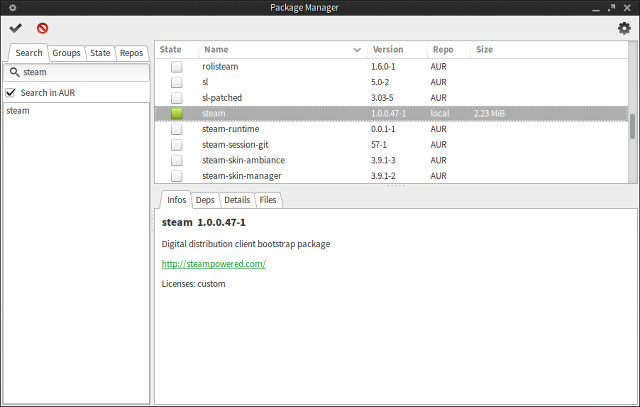Click version 1.0.0.47-1 in the list
Image resolution: width=640 pixels, height=407 pixels.
[388, 113]
